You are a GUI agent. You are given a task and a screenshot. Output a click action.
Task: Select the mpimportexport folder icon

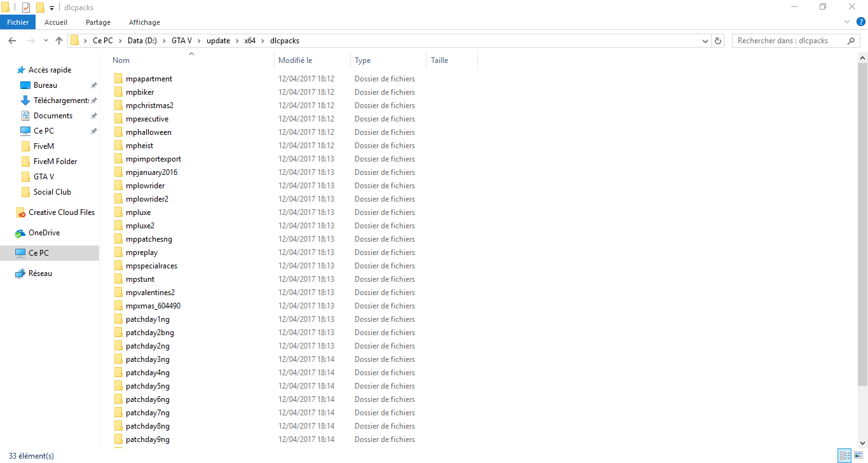(118, 159)
